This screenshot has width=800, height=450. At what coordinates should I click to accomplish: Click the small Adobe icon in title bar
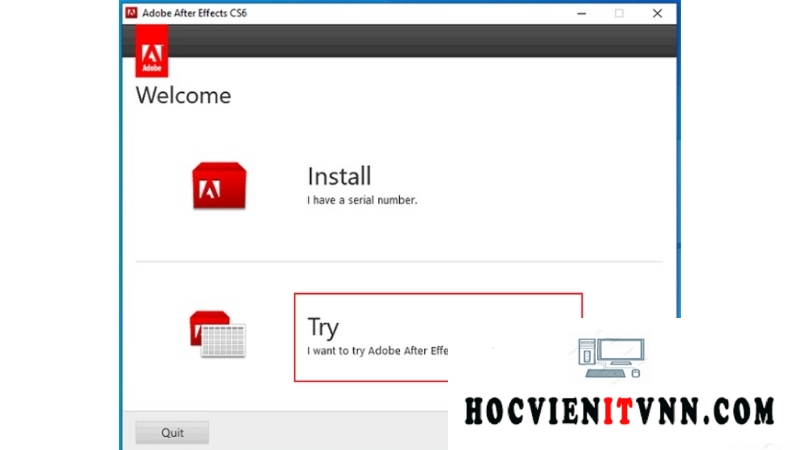click(132, 13)
